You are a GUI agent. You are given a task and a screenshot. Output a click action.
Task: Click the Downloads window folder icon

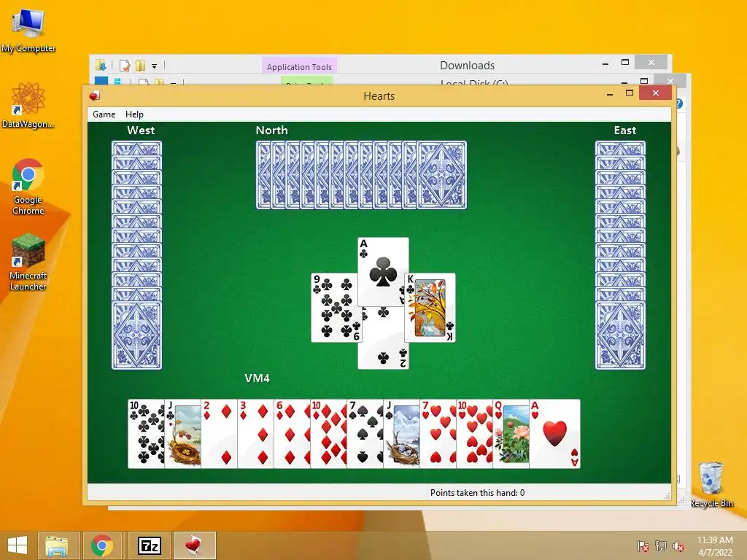pos(101,65)
